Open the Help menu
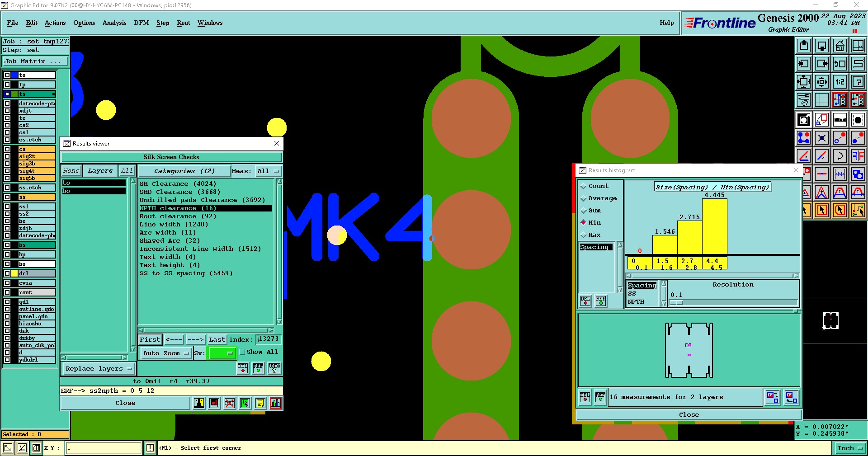The width and height of the screenshot is (868, 456). pyautogui.click(x=666, y=23)
